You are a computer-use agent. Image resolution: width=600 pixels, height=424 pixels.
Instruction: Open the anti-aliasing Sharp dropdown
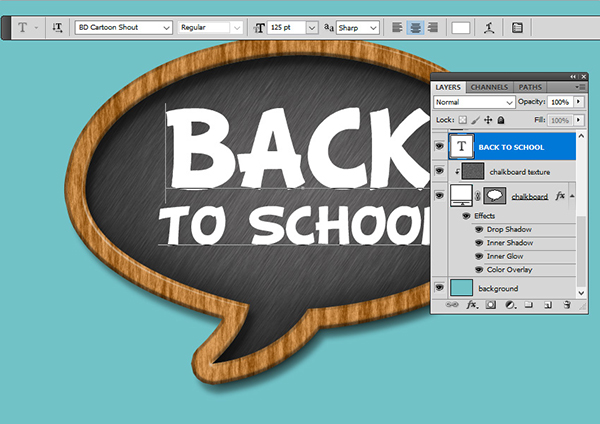coord(357,29)
